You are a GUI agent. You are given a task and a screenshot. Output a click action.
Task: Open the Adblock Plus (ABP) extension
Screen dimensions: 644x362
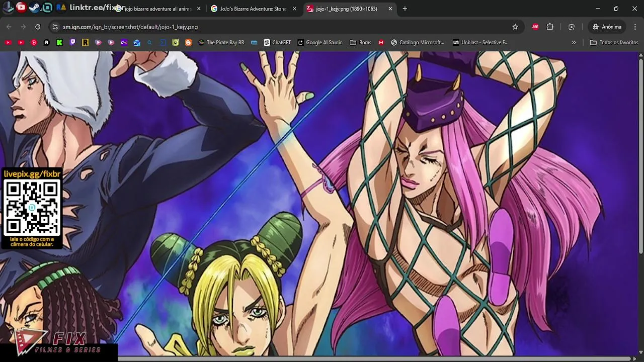pos(535,27)
